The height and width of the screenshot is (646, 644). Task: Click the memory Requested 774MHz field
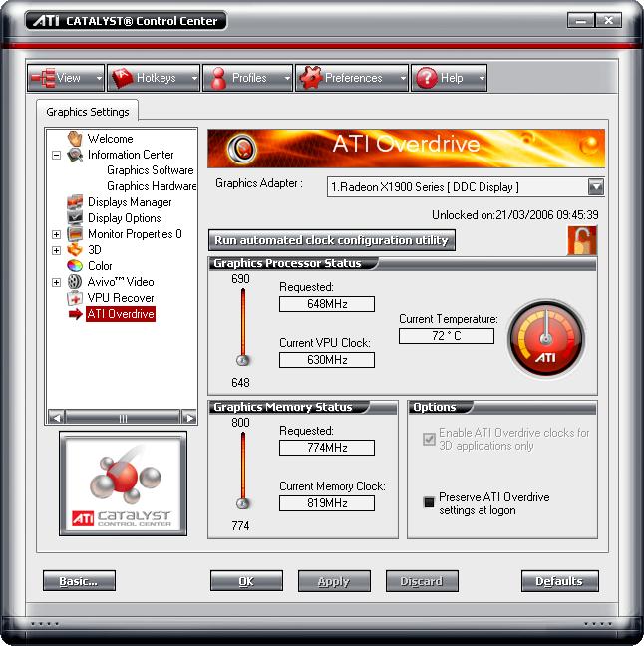coord(327,448)
